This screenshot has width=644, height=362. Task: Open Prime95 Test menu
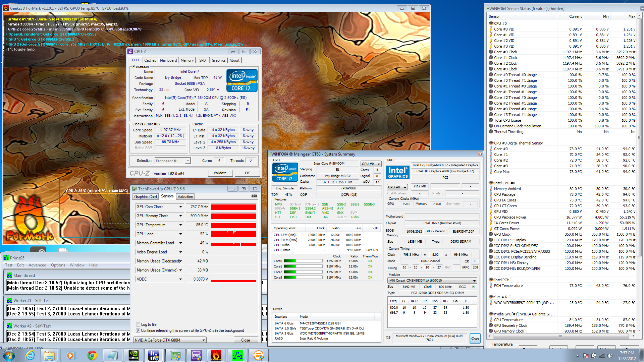click(9, 265)
